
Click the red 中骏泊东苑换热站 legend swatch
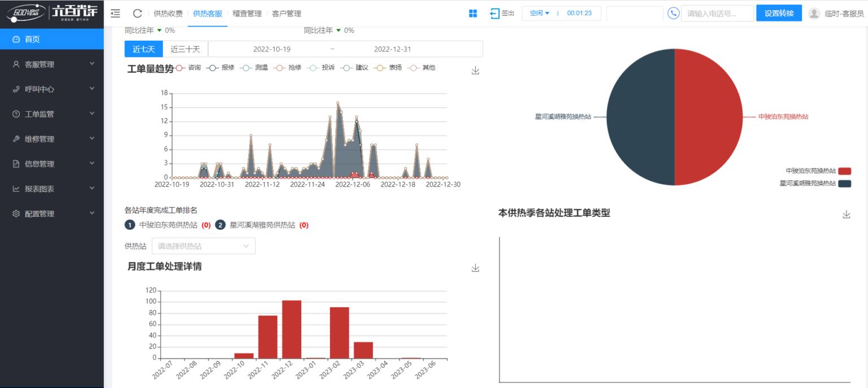click(x=844, y=171)
